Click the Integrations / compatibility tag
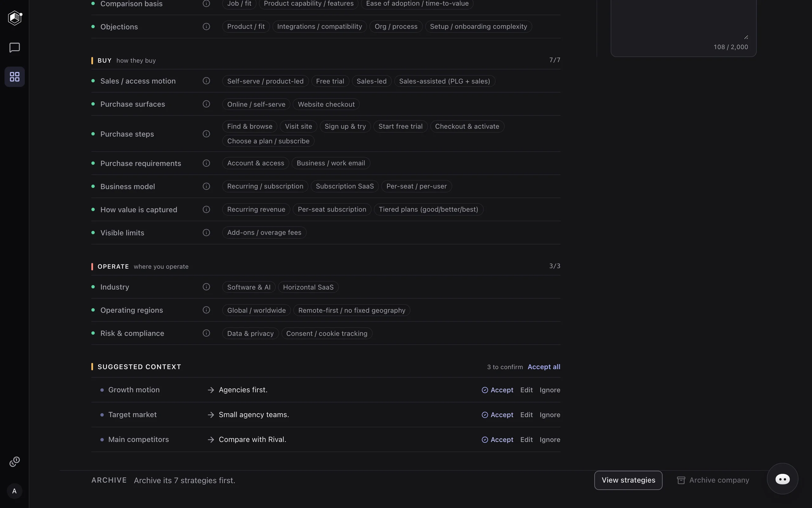 coord(319,27)
